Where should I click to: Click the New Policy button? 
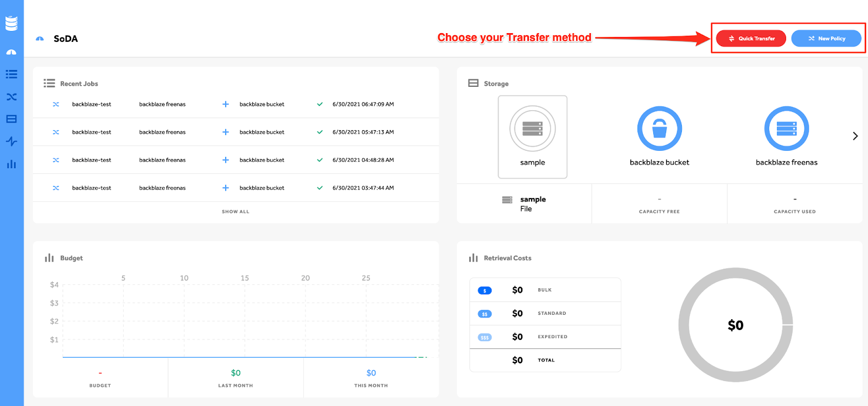826,39
